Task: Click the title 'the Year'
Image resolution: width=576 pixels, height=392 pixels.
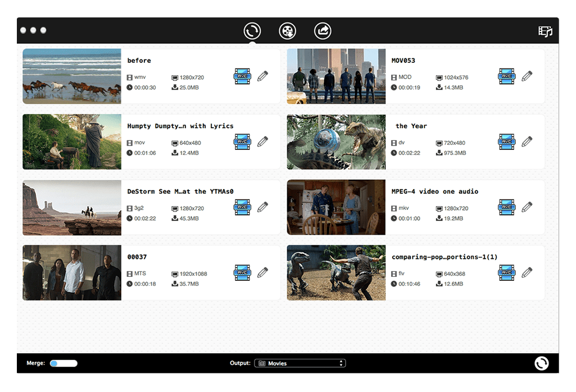Action: point(411,126)
